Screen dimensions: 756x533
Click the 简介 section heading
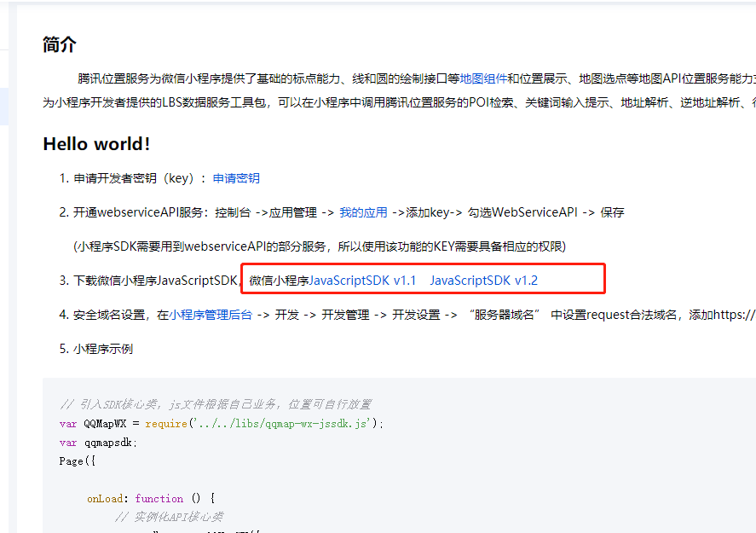coord(60,43)
